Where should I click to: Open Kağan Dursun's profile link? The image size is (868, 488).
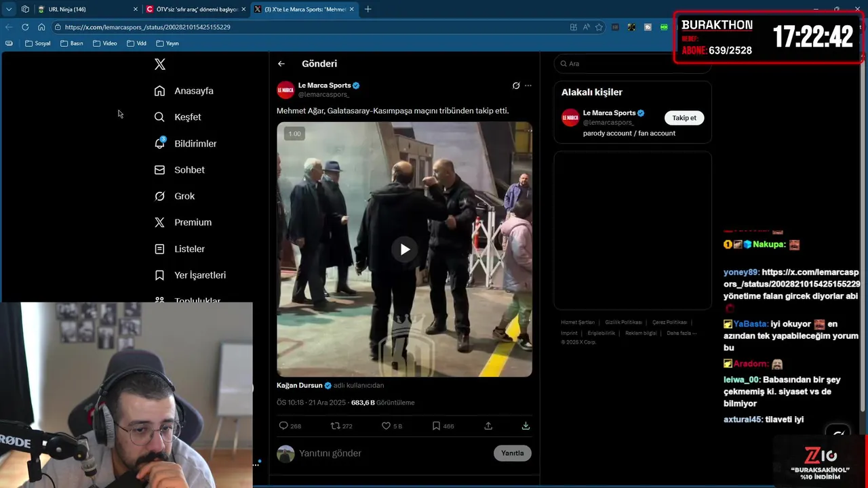(300, 385)
